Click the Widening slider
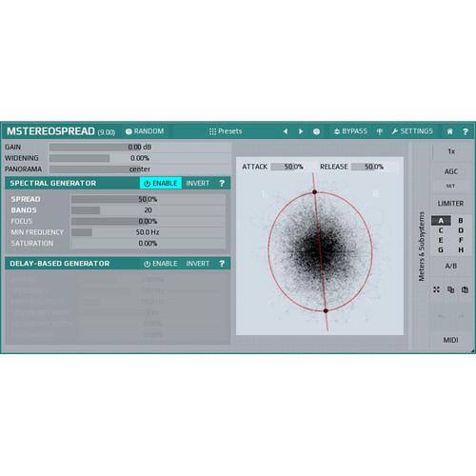 click(140, 158)
